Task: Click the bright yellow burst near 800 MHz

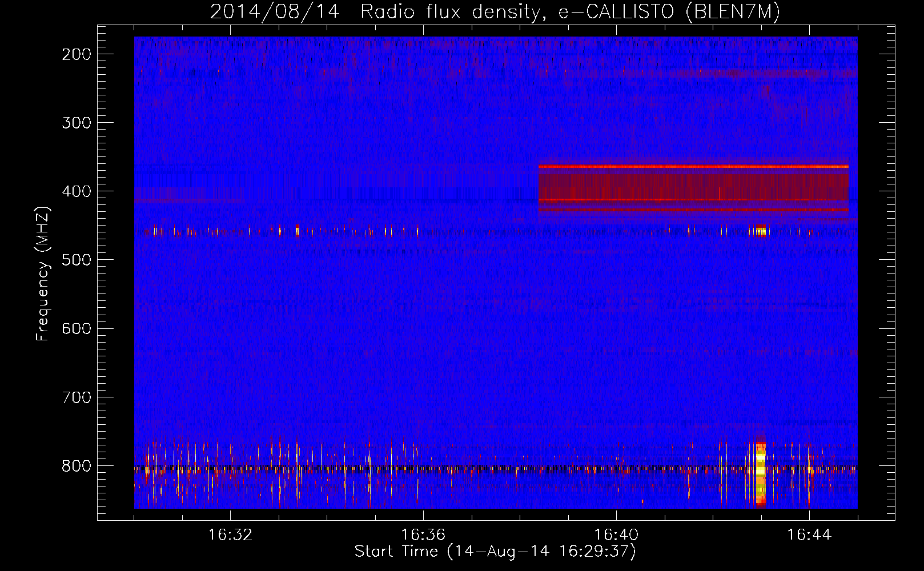Action: 760,473
